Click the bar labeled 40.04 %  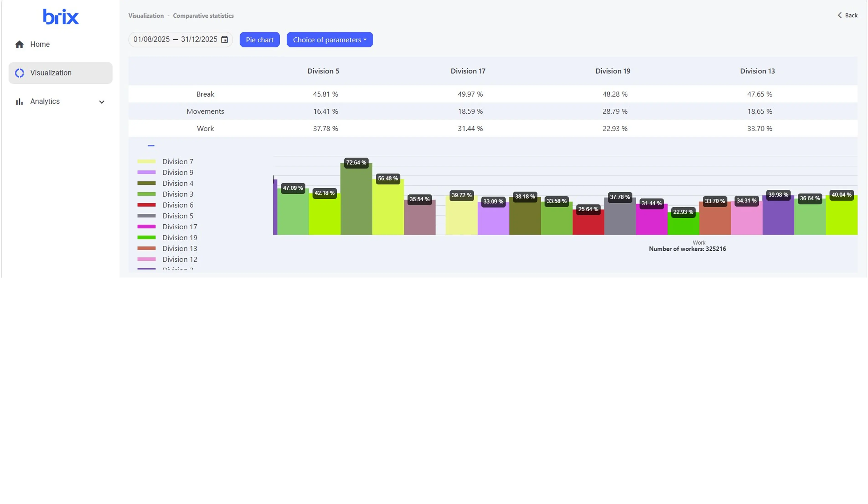pos(842,215)
